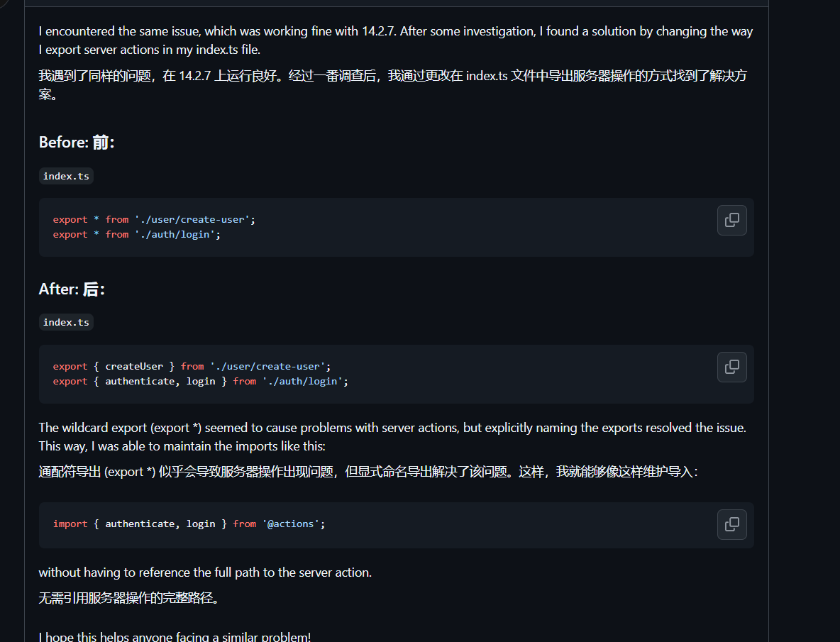Copy the After named export code block
Viewport: 840px width, 642px height.
coord(731,367)
